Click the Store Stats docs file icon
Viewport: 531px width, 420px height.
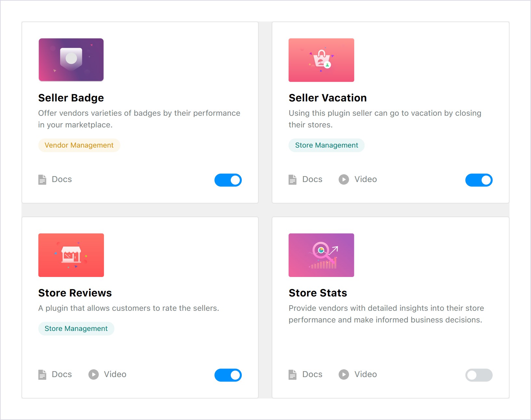(x=292, y=374)
